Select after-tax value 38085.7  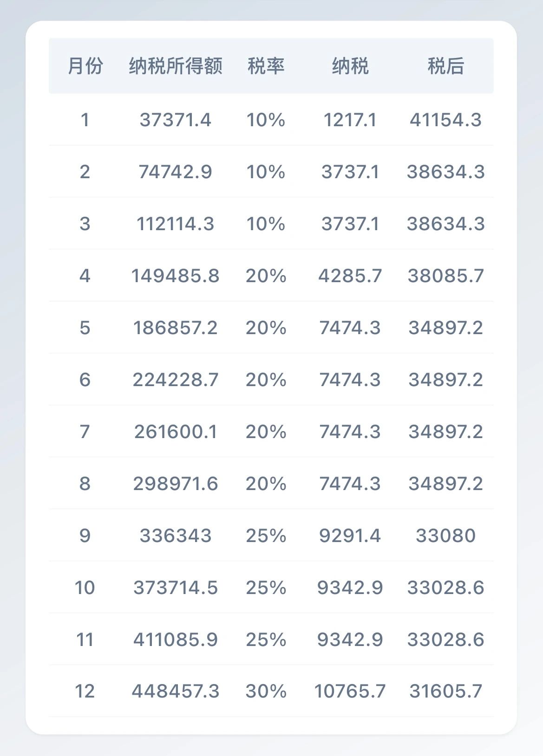[x=445, y=276]
